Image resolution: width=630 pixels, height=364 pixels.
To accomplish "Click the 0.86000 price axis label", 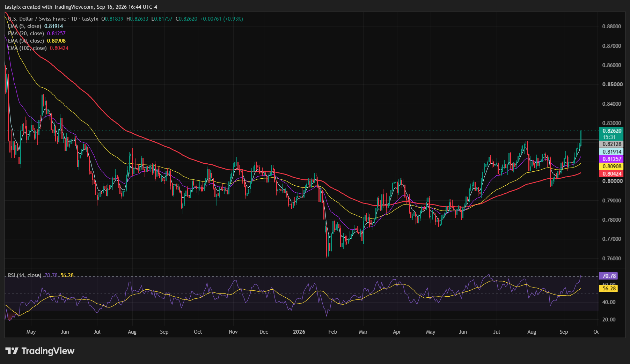I will pos(612,65).
